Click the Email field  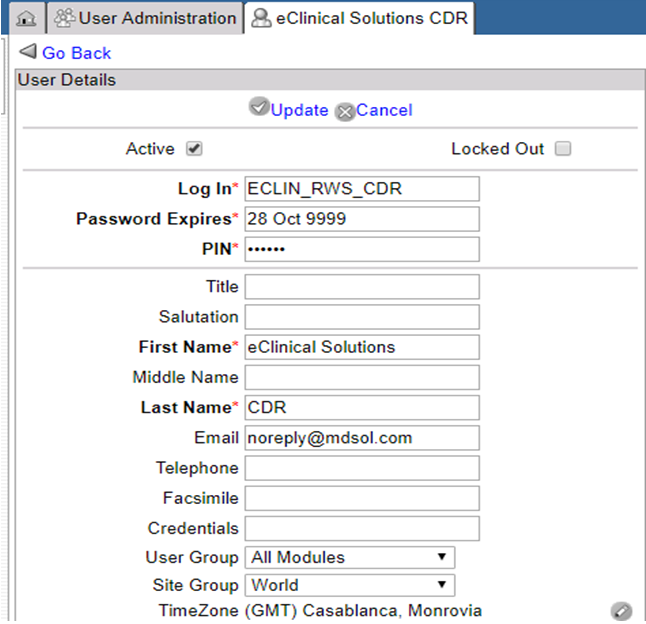click(x=362, y=437)
